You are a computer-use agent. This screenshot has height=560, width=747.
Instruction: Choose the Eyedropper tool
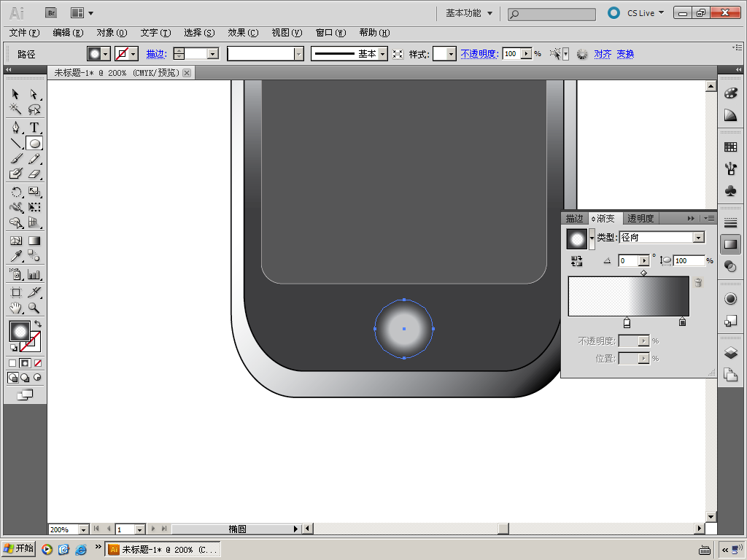(x=15, y=256)
